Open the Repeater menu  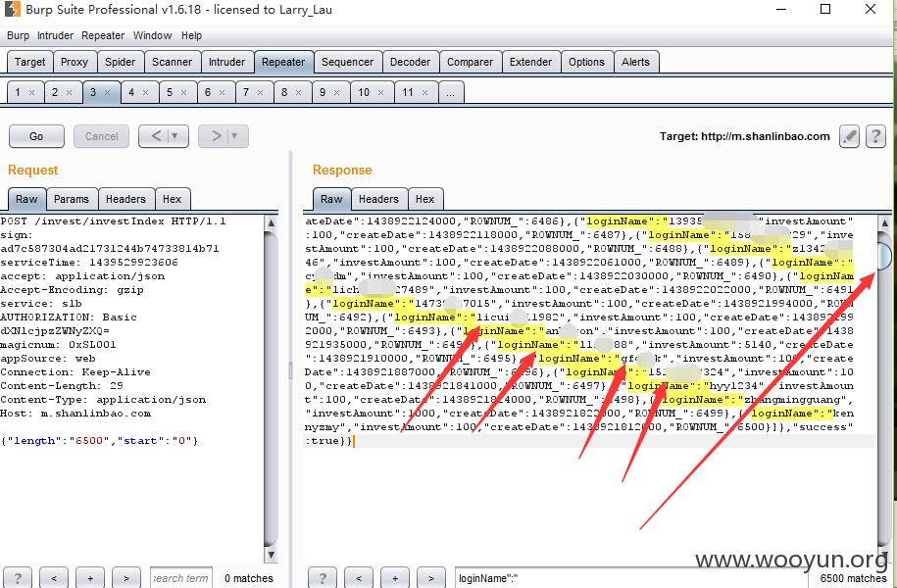103,35
